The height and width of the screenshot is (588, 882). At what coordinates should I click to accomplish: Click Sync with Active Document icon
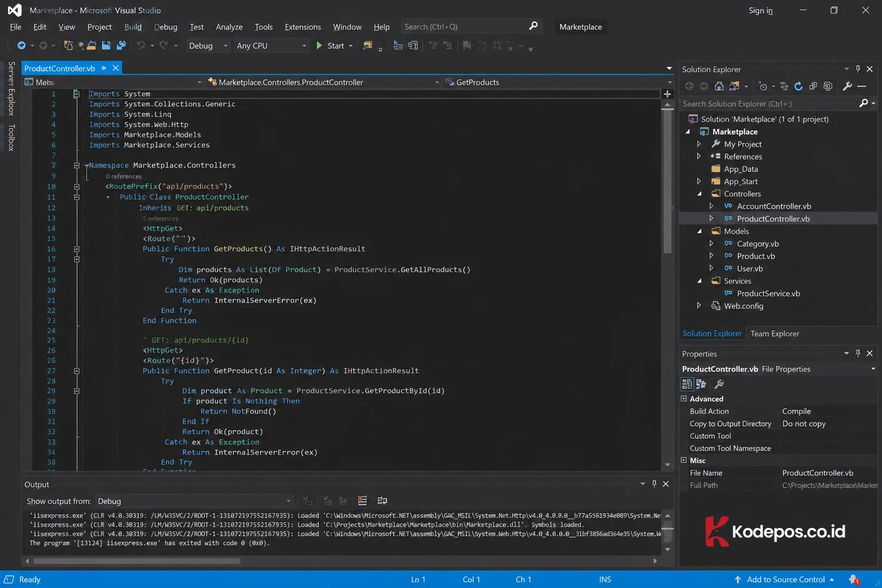(x=784, y=86)
